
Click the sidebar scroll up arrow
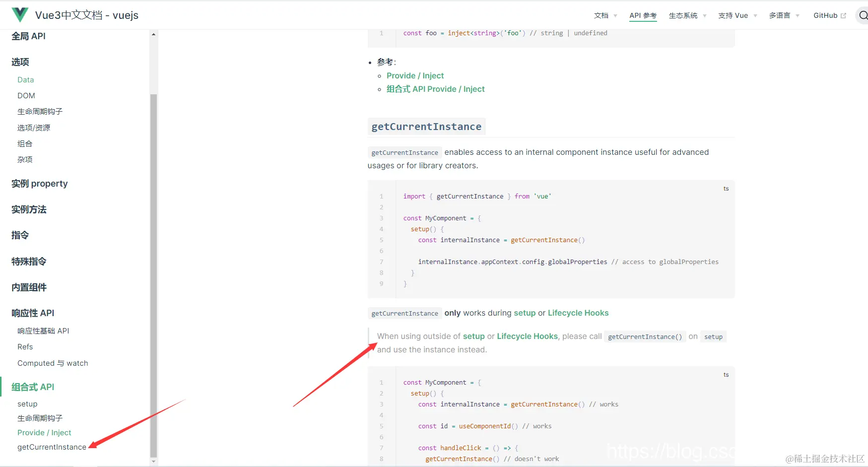click(x=153, y=34)
